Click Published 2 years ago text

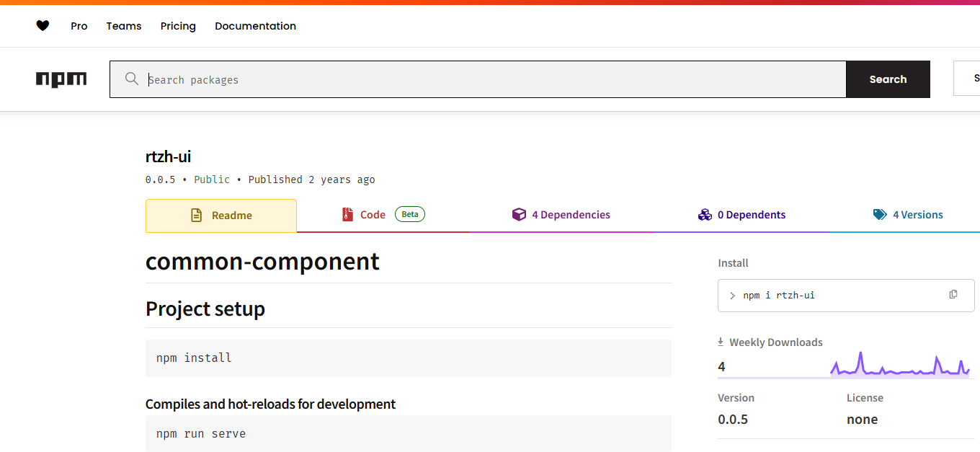312,180
